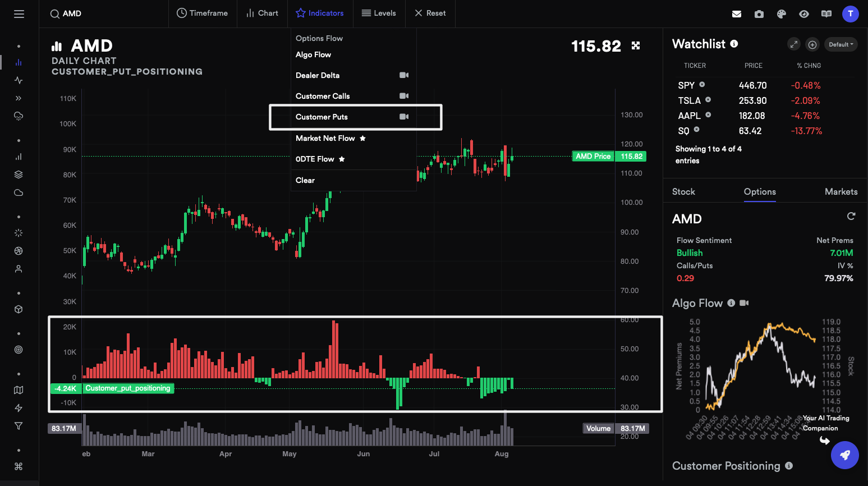Switch to the Markets tab
The height and width of the screenshot is (486, 868).
[x=841, y=191]
